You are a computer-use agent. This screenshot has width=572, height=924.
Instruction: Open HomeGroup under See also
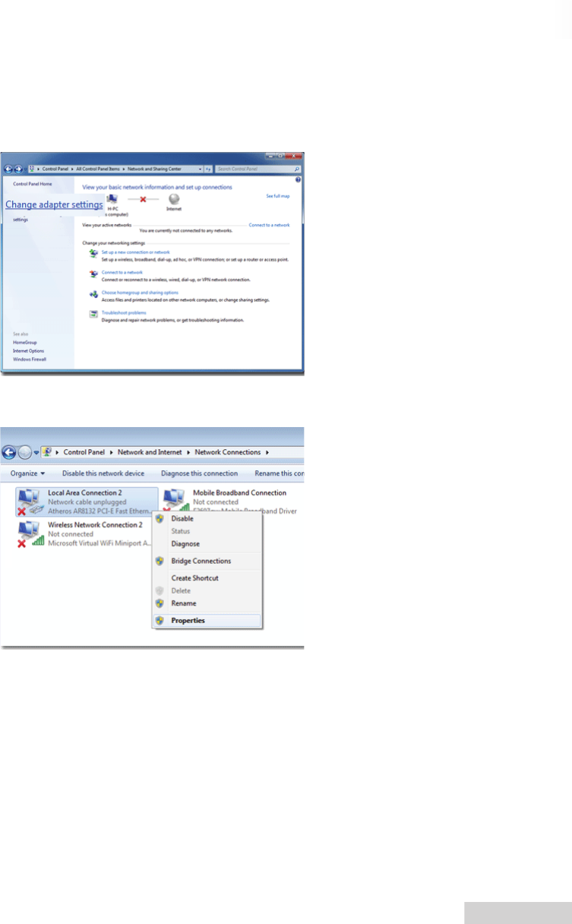coord(24,343)
